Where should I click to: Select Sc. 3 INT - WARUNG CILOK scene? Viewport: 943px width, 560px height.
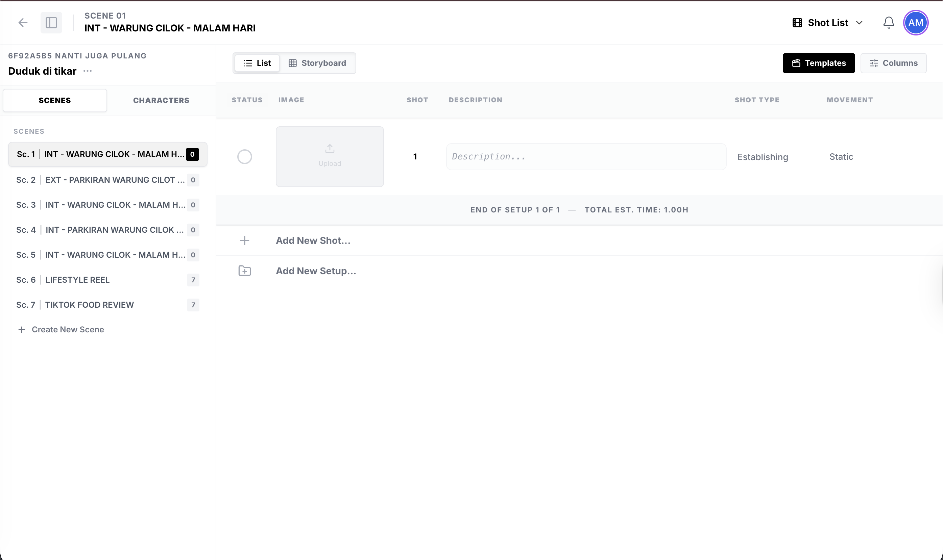click(107, 205)
